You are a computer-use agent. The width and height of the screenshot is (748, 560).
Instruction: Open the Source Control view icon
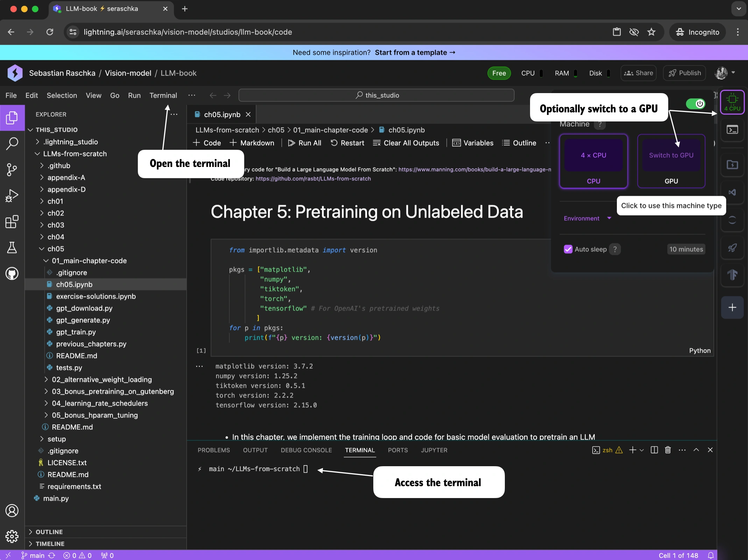[12, 170]
